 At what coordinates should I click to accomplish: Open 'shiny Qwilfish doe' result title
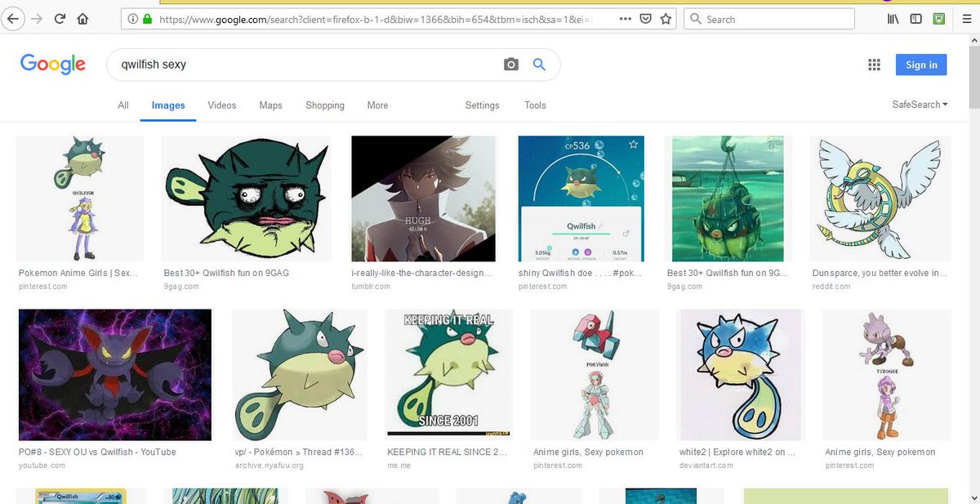[x=580, y=273]
